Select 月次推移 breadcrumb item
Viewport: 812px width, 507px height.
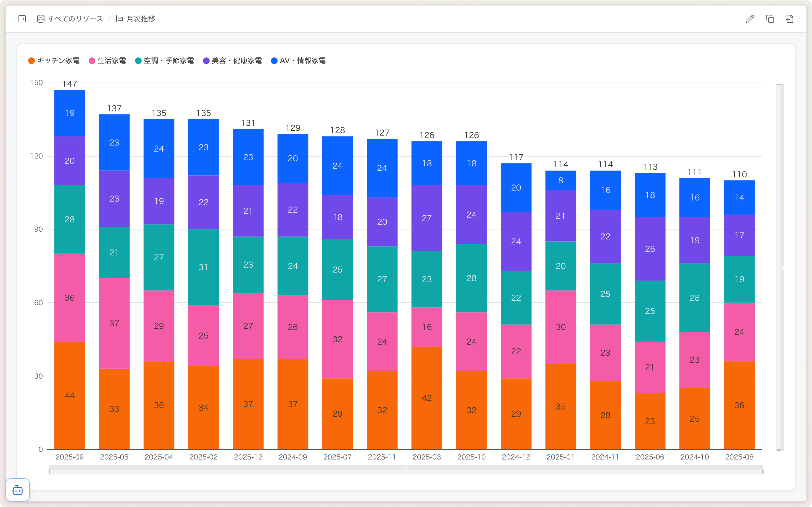pyautogui.click(x=141, y=19)
